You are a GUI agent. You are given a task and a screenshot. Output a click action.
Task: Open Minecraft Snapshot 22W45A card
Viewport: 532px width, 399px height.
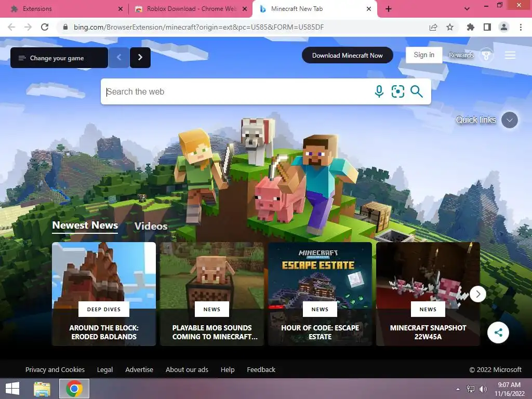pyautogui.click(x=428, y=294)
